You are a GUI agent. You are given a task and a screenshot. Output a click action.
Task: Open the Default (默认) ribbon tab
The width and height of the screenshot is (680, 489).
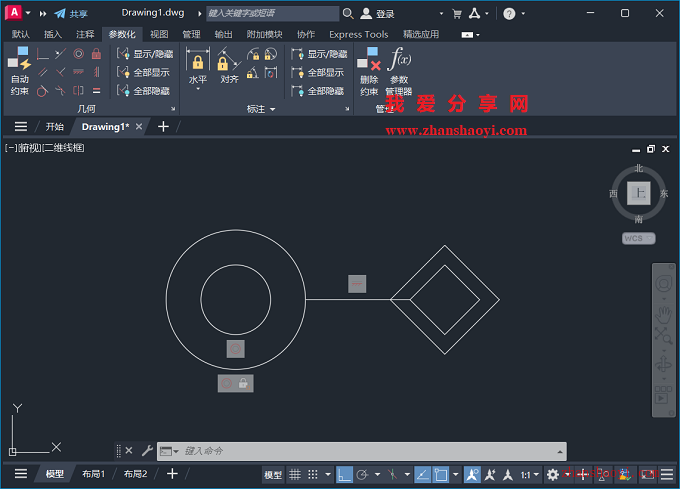click(x=20, y=34)
